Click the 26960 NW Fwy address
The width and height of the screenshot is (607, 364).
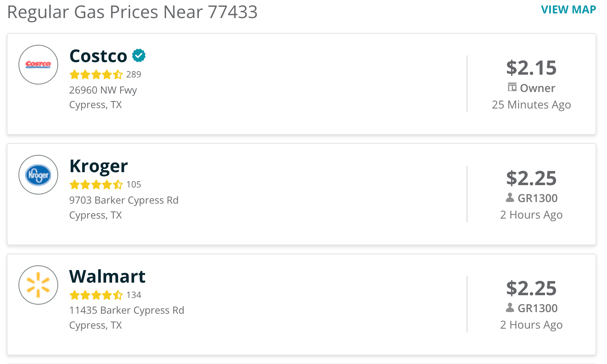tap(103, 90)
